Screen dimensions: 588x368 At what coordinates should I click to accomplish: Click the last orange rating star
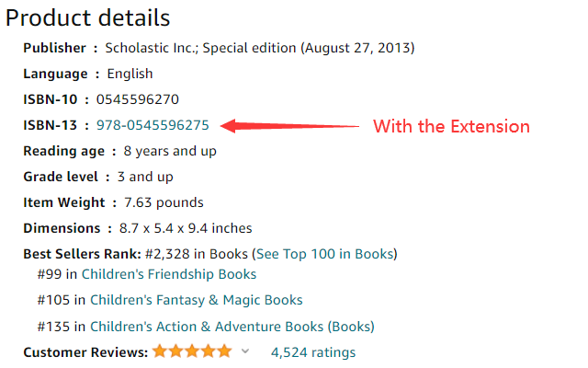[x=224, y=351]
